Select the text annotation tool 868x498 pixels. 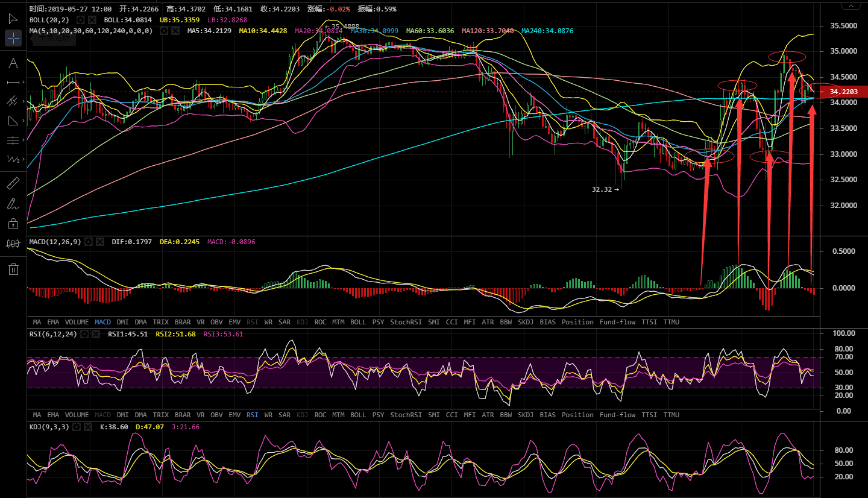pos(13,63)
